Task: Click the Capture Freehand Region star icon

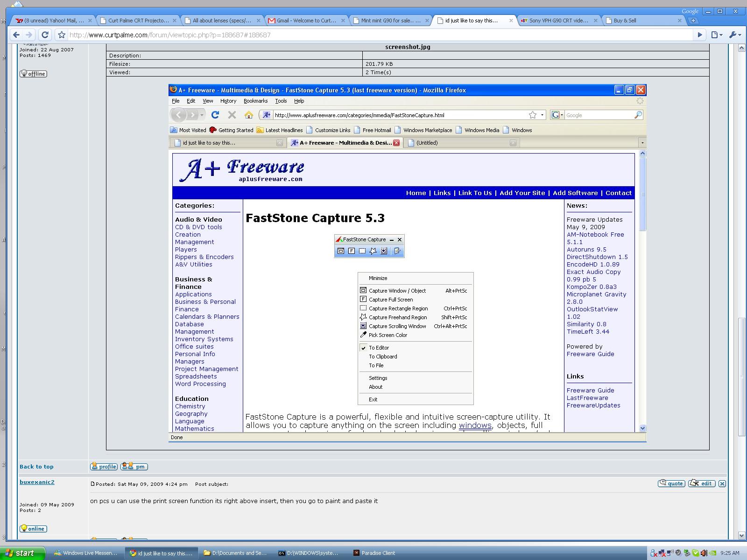Action: (x=373, y=251)
